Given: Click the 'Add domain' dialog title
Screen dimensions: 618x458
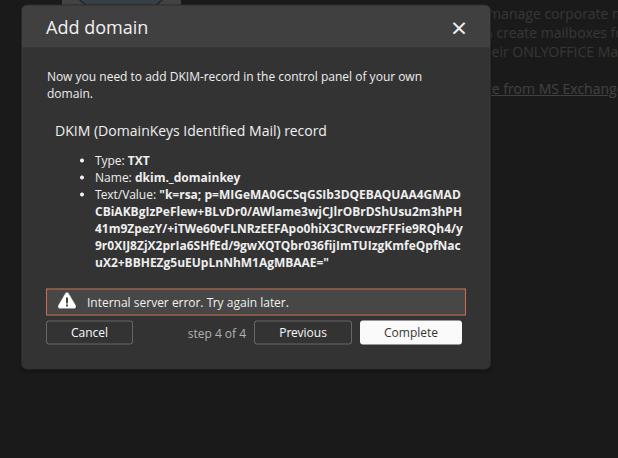Looking at the screenshot, I should (97, 28).
